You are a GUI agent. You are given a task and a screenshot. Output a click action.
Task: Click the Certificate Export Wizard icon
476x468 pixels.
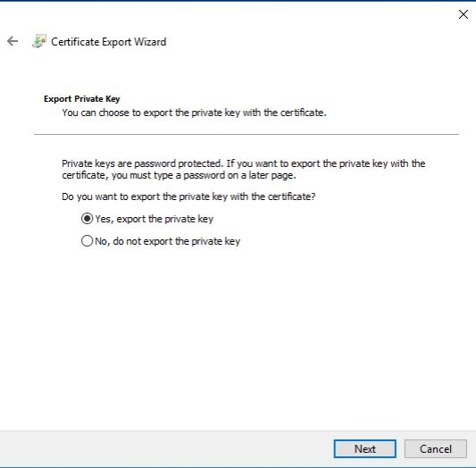pyautogui.click(x=39, y=41)
